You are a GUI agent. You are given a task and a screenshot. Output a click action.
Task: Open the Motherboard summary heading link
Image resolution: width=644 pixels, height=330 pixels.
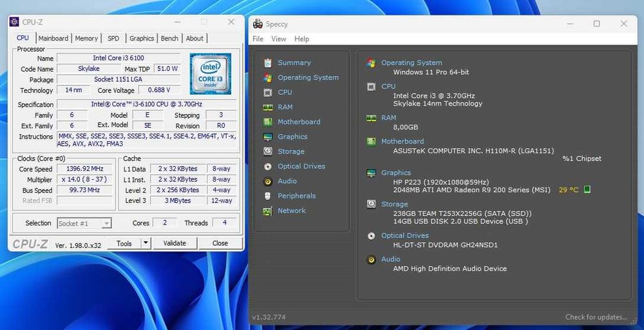402,141
